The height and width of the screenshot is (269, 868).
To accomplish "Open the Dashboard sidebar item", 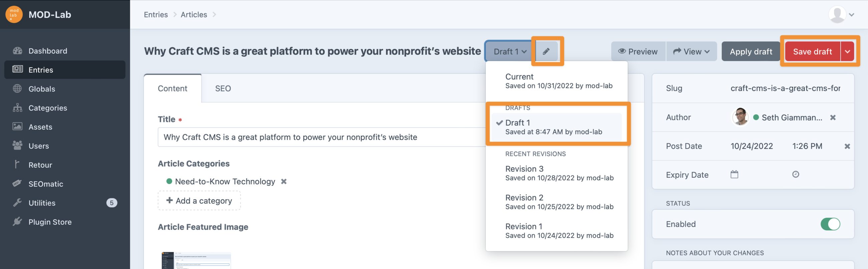I will (x=65, y=51).
